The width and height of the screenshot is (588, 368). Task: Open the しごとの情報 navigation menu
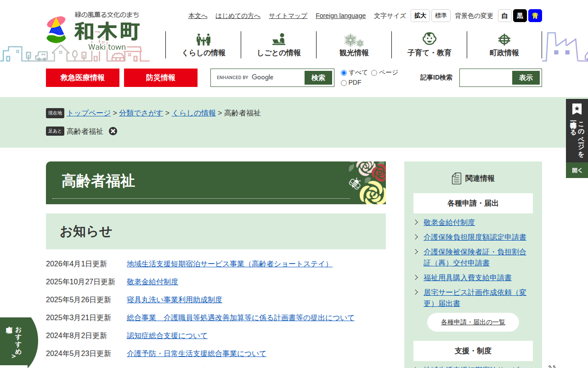click(x=279, y=45)
